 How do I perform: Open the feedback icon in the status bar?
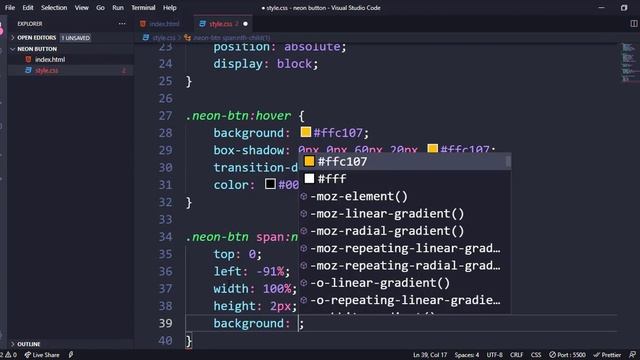click(632, 355)
